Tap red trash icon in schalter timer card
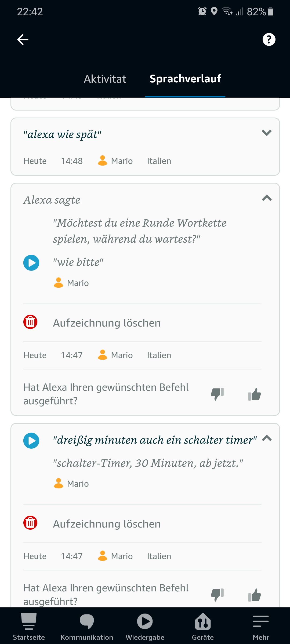Screen dimensions: 290x644 [x=30, y=523]
